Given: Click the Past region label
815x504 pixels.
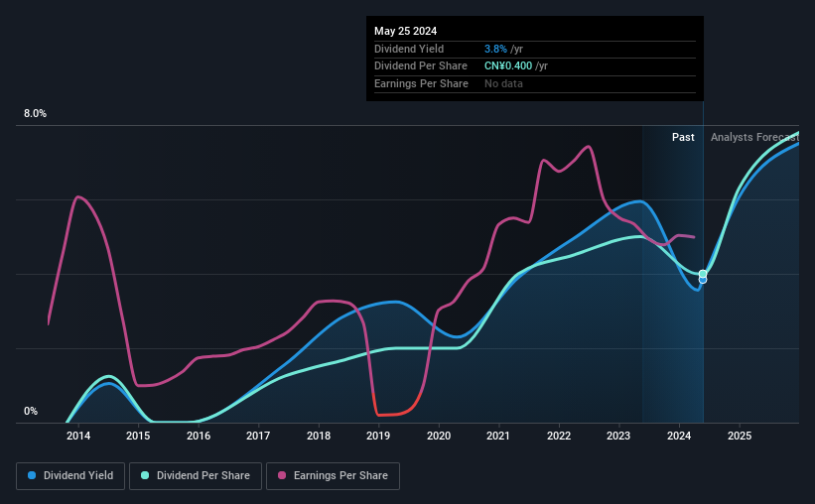Looking at the screenshot, I should 683,137.
